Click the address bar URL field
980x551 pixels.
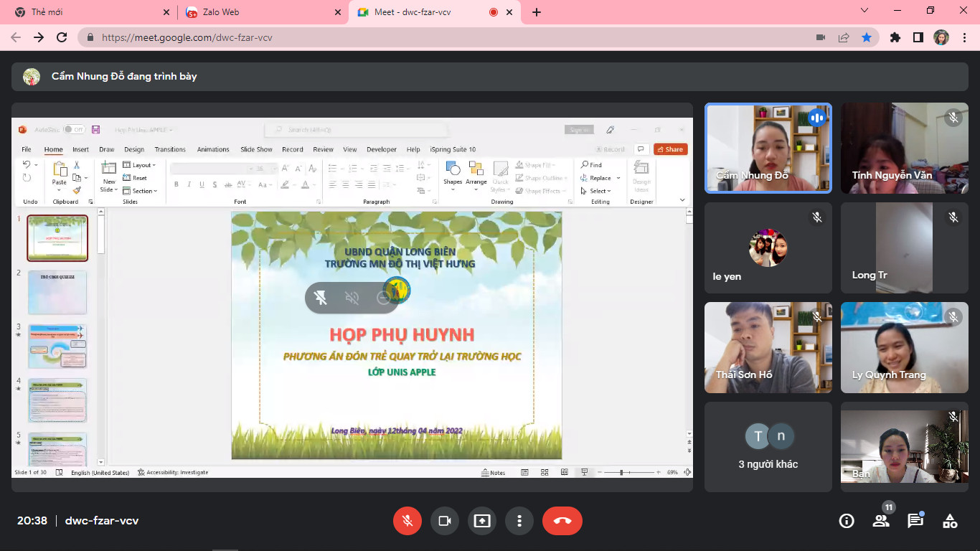(x=430, y=37)
